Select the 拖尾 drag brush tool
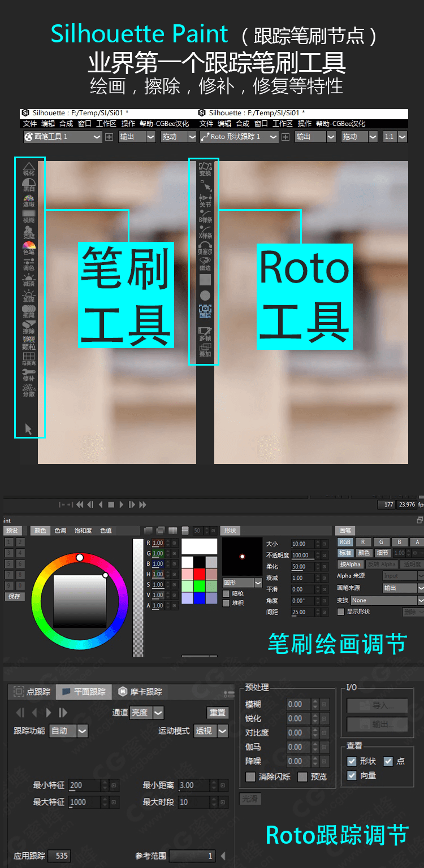 [x=28, y=311]
